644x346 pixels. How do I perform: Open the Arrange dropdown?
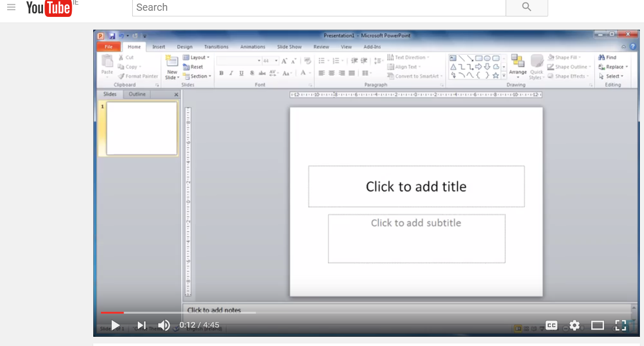[x=518, y=67]
